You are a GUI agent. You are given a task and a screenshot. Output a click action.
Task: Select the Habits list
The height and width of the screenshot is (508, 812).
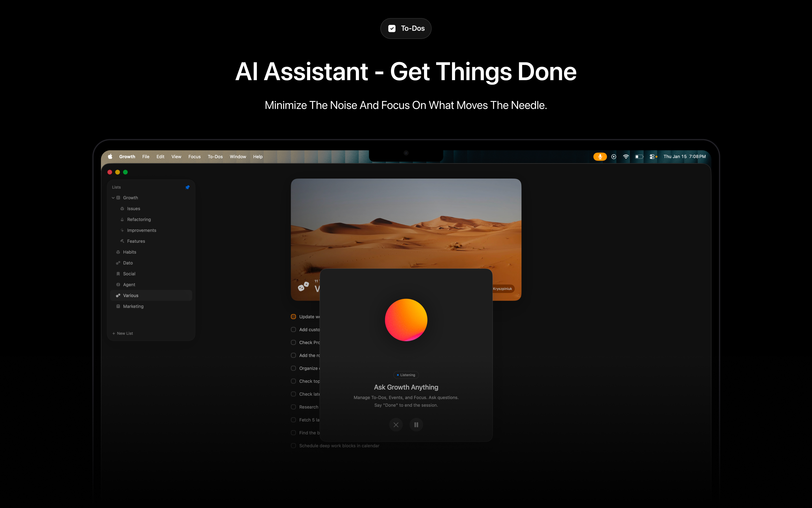click(151, 252)
